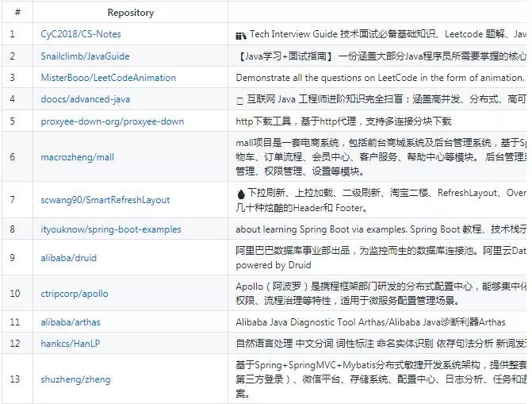Select the proxyee-down description starting with 'http'
This screenshot has height=404, width=532.
coord(343,121)
